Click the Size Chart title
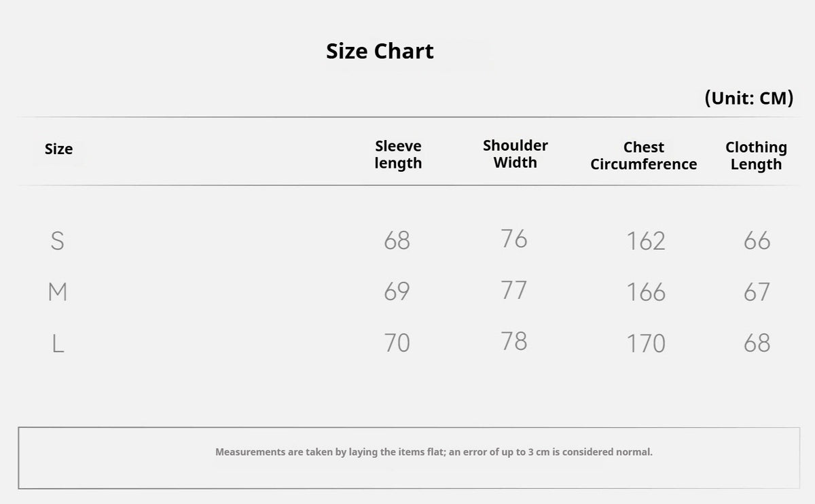The image size is (815, 504). tap(380, 51)
